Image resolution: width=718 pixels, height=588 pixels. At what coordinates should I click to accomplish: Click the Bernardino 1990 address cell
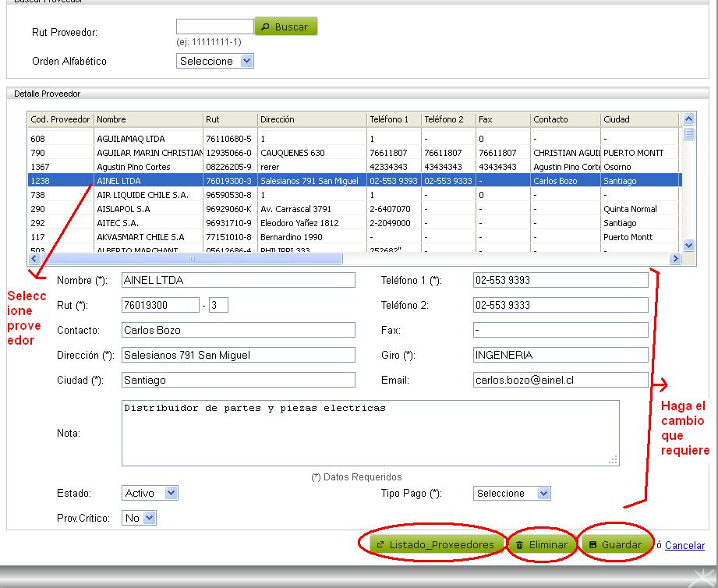click(x=312, y=237)
